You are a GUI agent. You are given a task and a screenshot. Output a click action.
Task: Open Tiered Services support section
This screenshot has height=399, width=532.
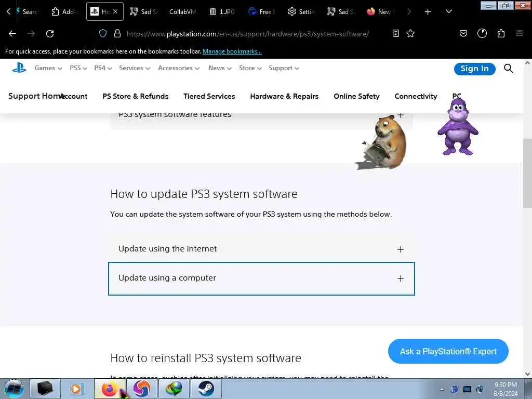coord(209,96)
